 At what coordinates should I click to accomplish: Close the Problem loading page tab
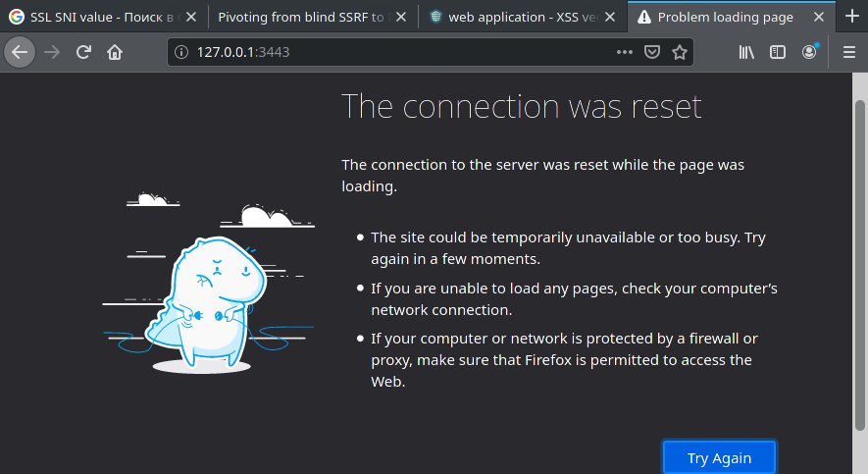(819, 17)
